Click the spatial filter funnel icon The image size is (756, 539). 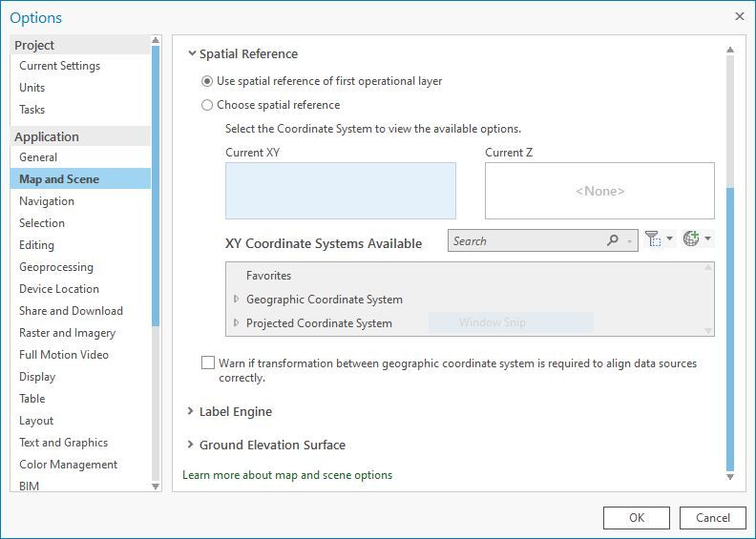point(653,239)
